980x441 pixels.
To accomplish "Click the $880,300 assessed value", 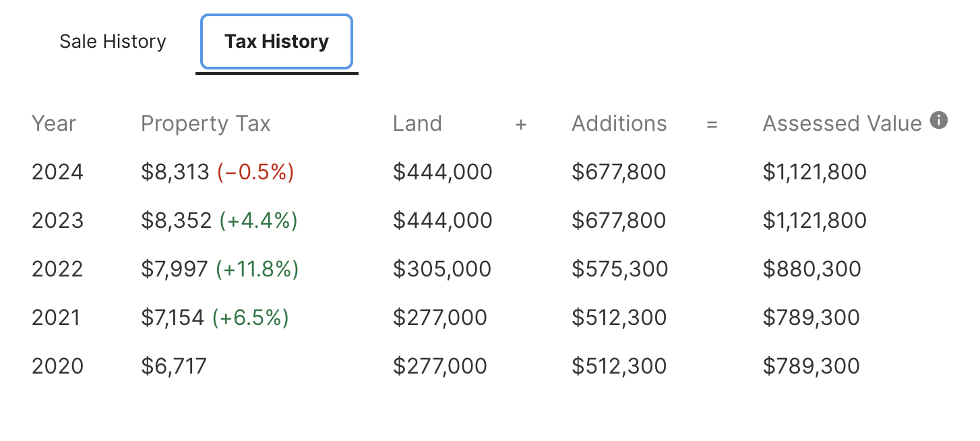I will [x=811, y=270].
